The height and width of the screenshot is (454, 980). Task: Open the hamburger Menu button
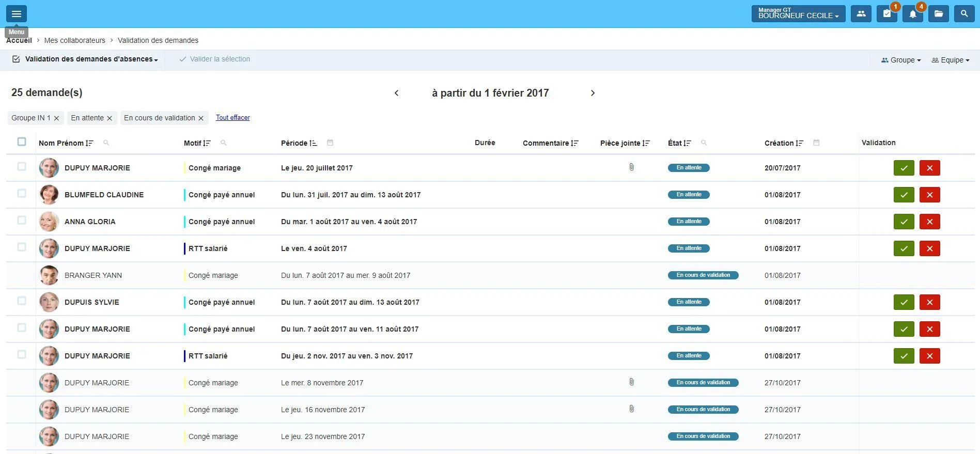click(17, 14)
